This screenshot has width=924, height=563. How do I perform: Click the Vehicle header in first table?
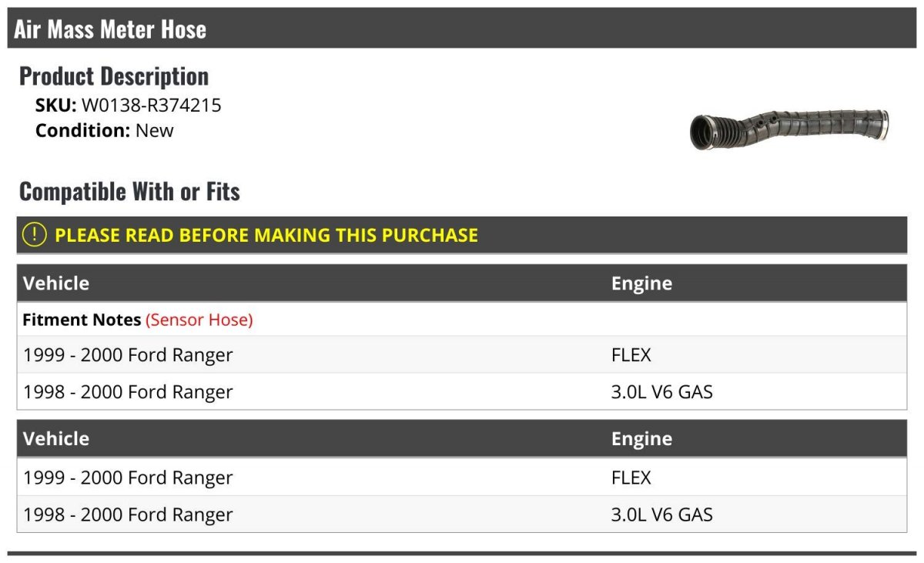56,283
